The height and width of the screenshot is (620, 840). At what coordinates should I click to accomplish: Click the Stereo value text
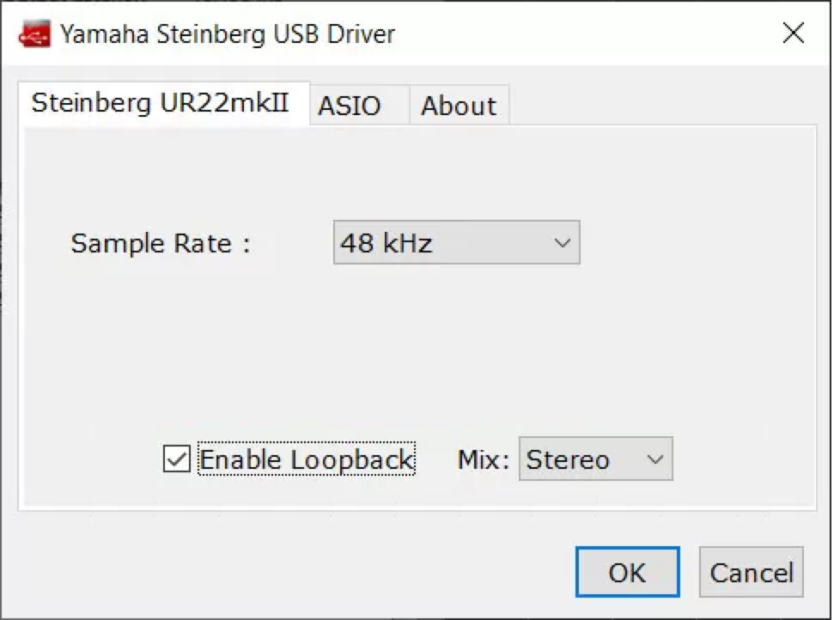[x=568, y=459]
